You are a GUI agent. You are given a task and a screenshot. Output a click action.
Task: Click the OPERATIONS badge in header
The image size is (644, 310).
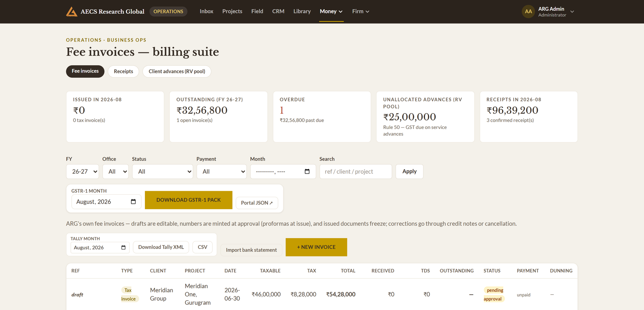pos(168,11)
